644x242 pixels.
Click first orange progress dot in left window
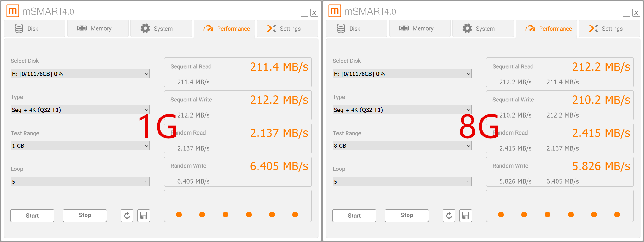179,215
